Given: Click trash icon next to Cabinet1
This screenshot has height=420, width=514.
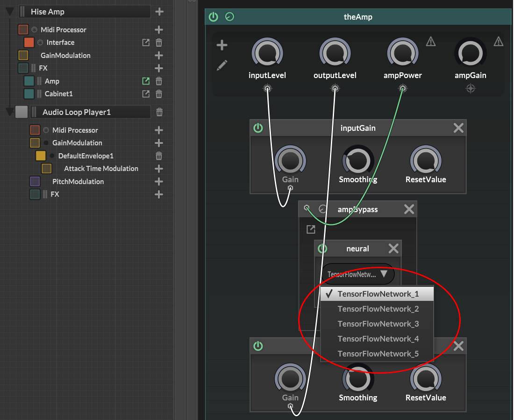Looking at the screenshot, I should [159, 94].
